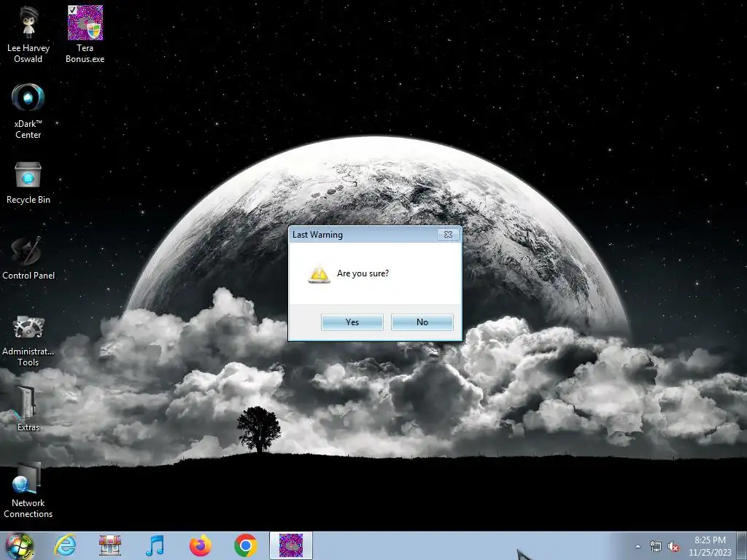Click the warning triangle icon in dialog
This screenshot has width=747, height=560.
(x=319, y=275)
